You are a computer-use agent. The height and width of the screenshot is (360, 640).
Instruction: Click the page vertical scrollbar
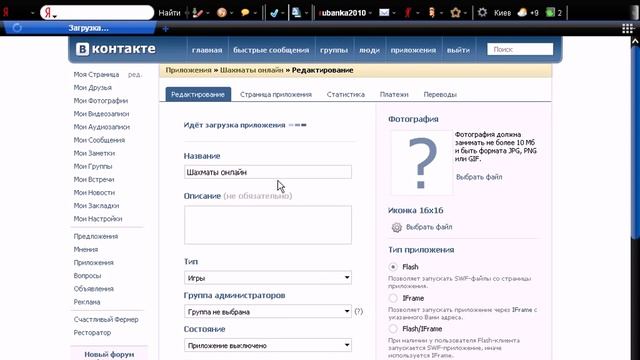[x=636, y=143]
